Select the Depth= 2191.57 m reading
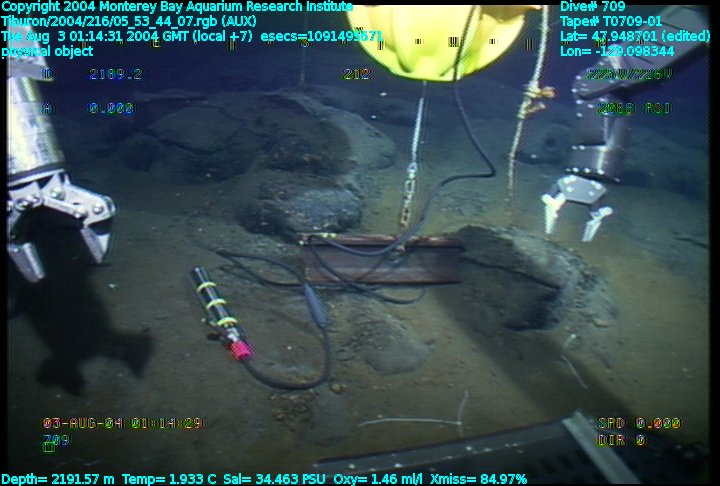This screenshot has width=720, height=486. 58,478
